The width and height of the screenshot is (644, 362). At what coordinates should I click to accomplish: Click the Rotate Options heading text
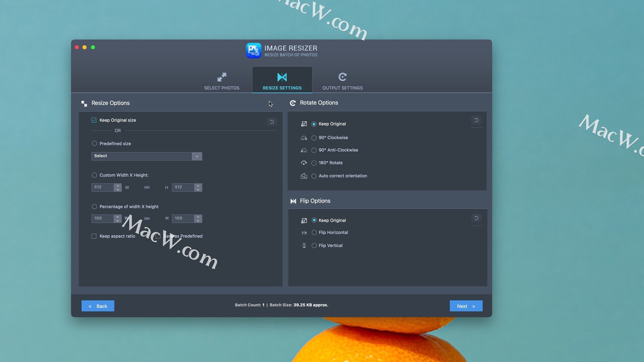click(319, 103)
